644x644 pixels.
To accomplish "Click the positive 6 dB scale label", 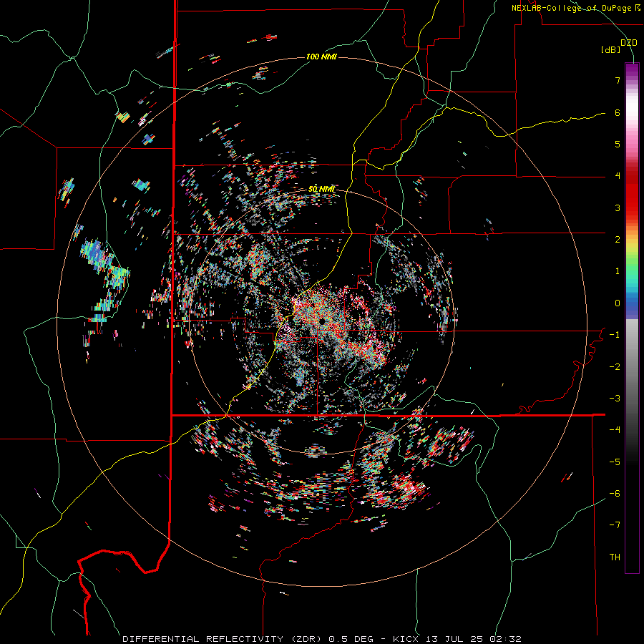I will click(x=618, y=112).
